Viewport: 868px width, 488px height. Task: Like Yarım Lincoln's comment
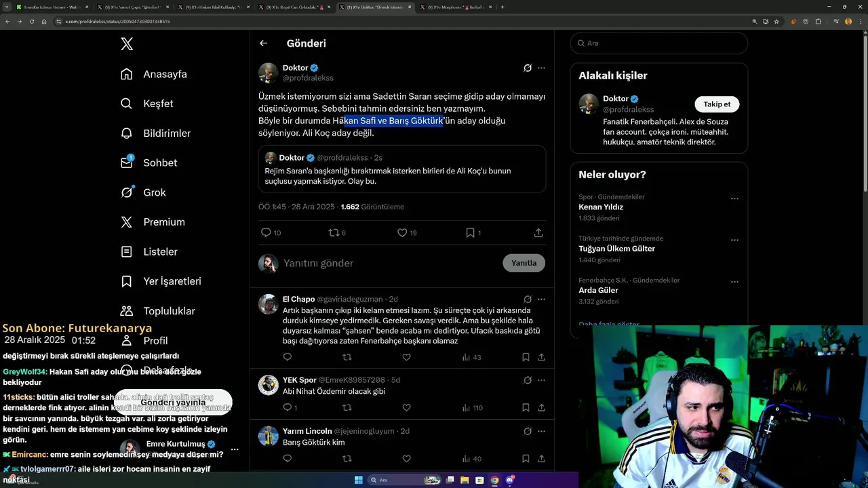click(406, 458)
